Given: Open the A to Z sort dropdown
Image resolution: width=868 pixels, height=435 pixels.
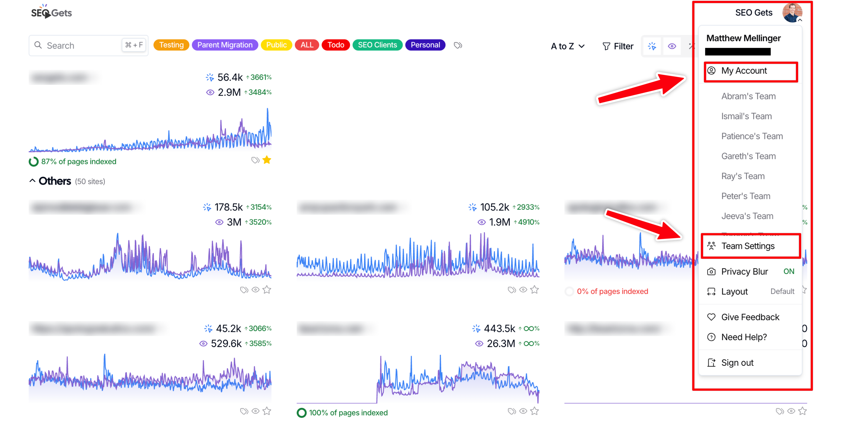Looking at the screenshot, I should click(x=567, y=46).
